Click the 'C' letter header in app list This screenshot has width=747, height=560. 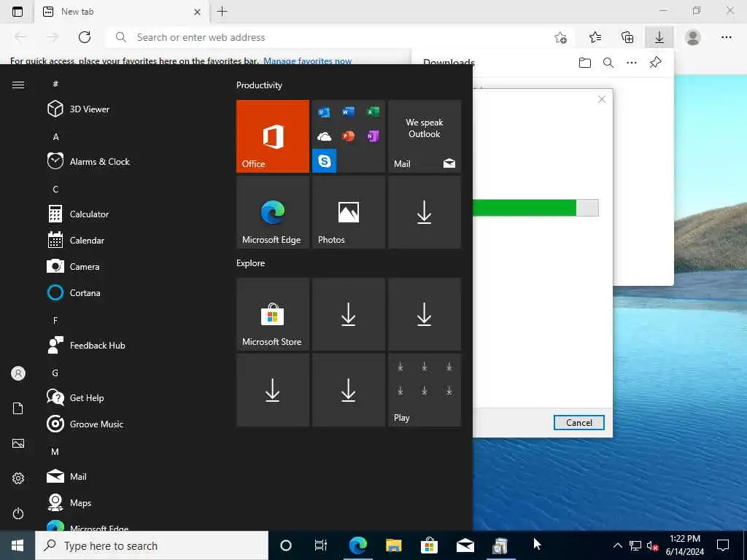pos(55,189)
